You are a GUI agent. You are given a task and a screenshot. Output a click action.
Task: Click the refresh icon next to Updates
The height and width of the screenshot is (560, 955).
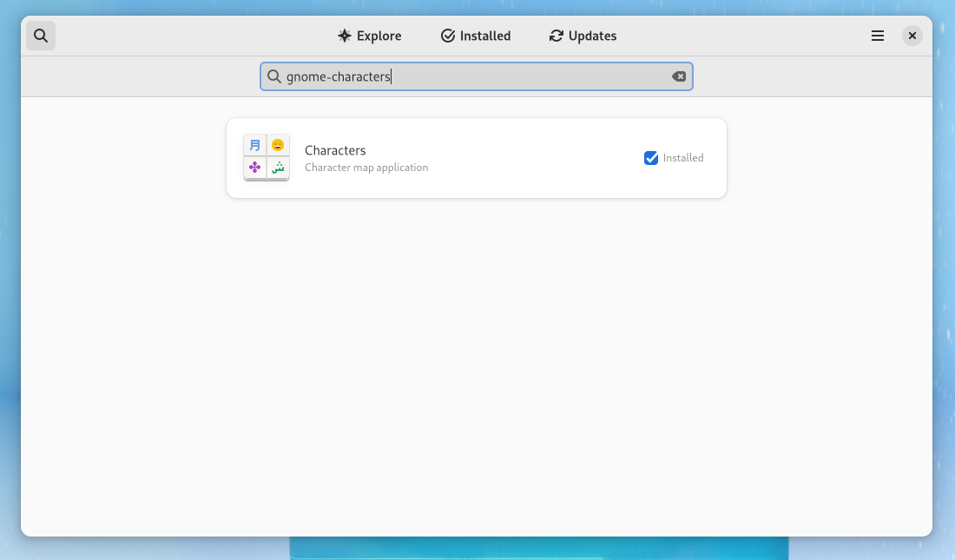(x=556, y=36)
